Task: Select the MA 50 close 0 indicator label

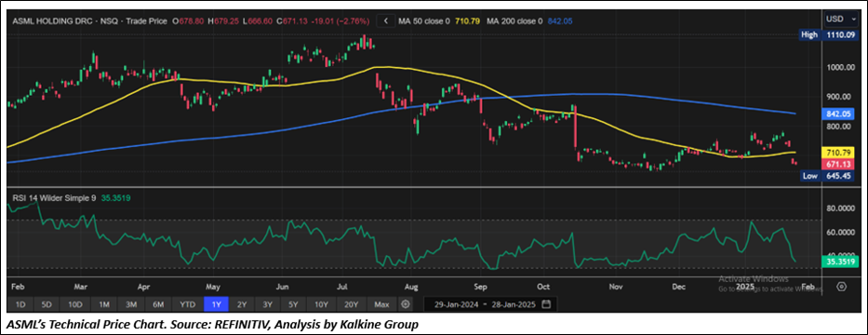Action: point(424,21)
